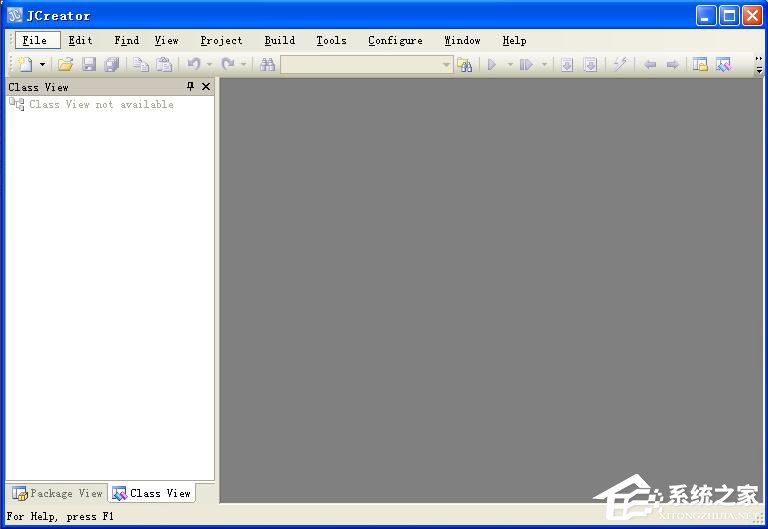Open the Help menu
Screen dimensions: 768x529
click(514, 40)
